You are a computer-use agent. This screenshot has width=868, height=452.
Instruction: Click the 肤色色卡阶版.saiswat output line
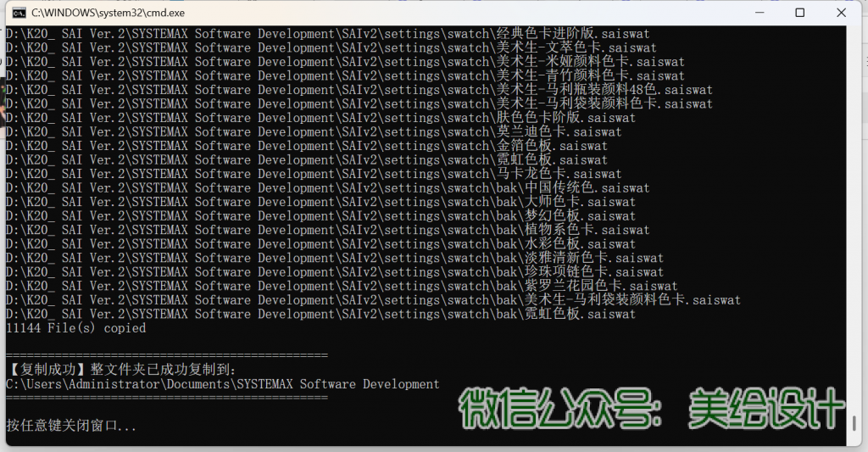[x=320, y=118]
